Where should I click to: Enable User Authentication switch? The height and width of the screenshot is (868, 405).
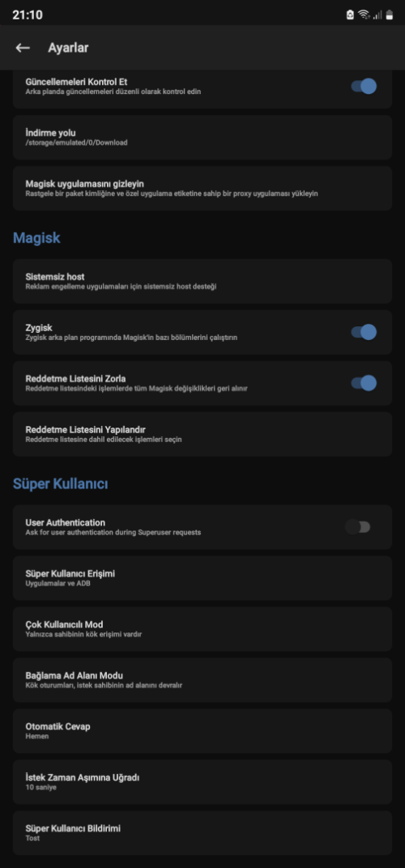(357, 527)
